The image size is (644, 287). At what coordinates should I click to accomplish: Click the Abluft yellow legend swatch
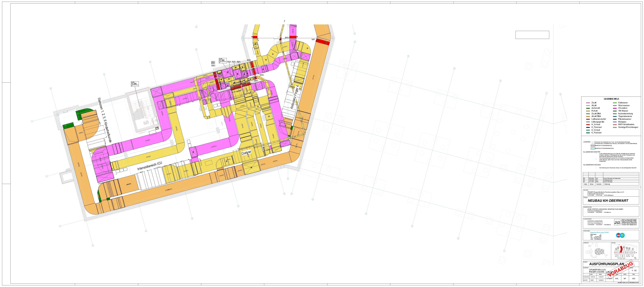(588, 106)
